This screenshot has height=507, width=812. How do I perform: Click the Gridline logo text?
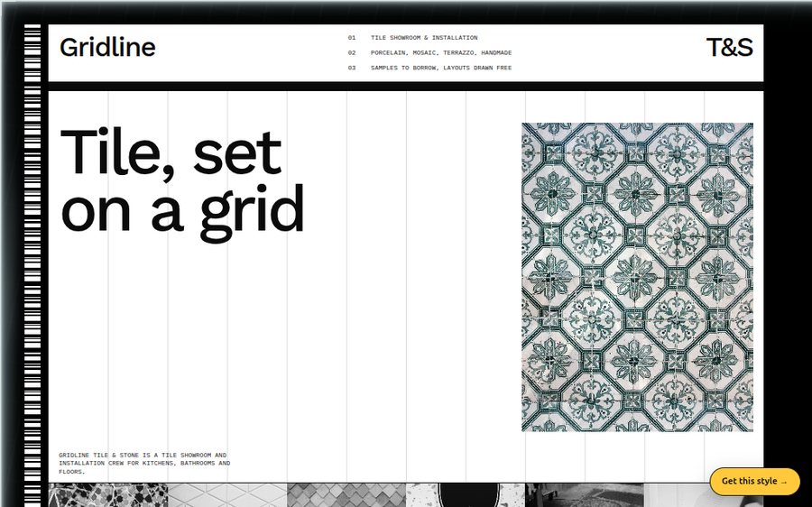(x=107, y=47)
